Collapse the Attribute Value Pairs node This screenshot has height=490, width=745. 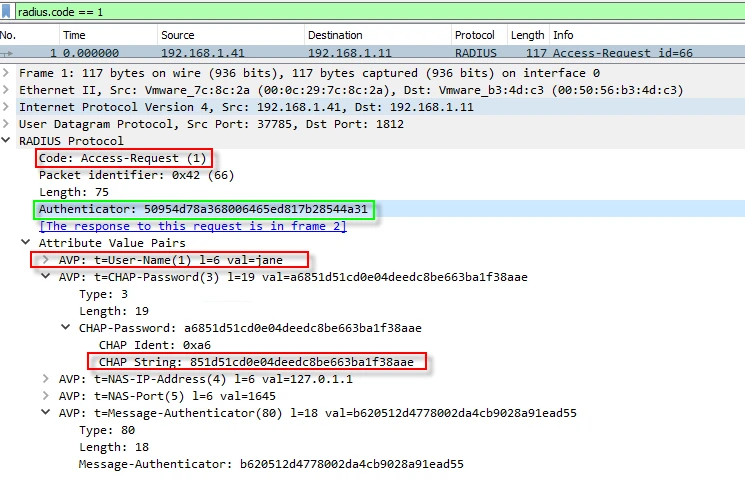26,243
